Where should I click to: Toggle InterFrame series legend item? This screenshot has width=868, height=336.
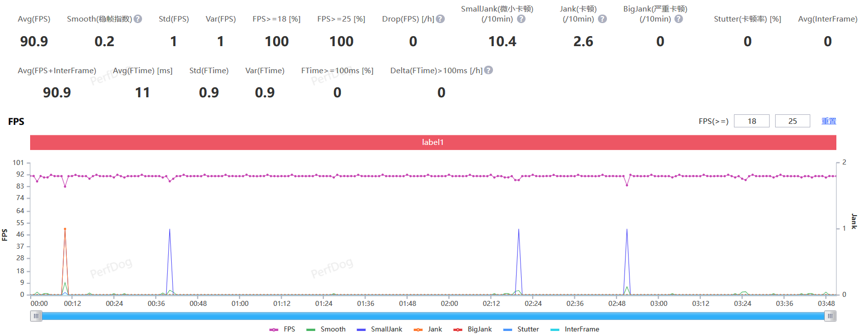coord(575,329)
